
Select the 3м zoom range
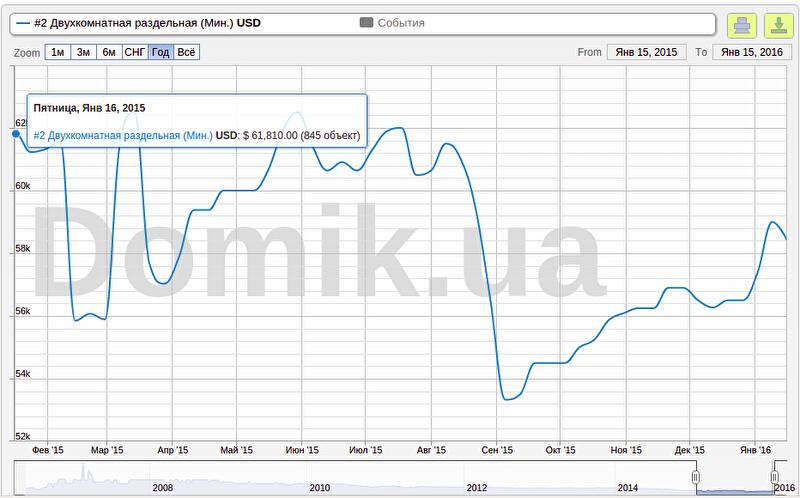click(83, 52)
